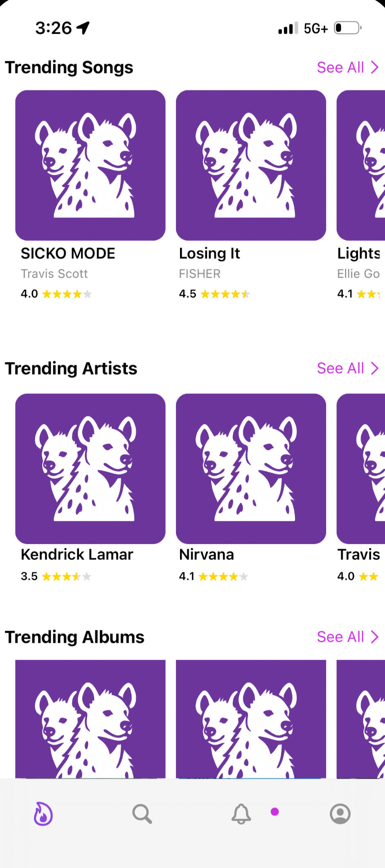
Task: Tap the cellular signal bars
Action: click(x=288, y=28)
